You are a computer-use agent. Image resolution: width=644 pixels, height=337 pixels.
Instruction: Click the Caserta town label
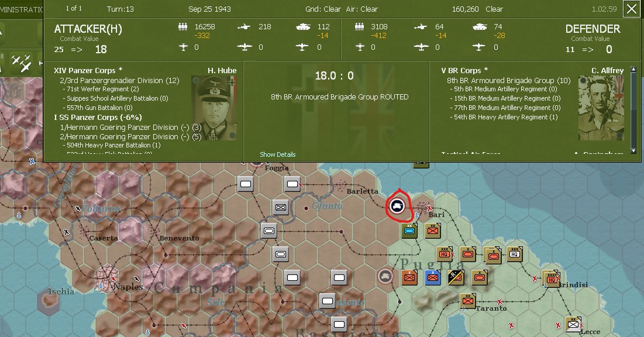tap(104, 238)
